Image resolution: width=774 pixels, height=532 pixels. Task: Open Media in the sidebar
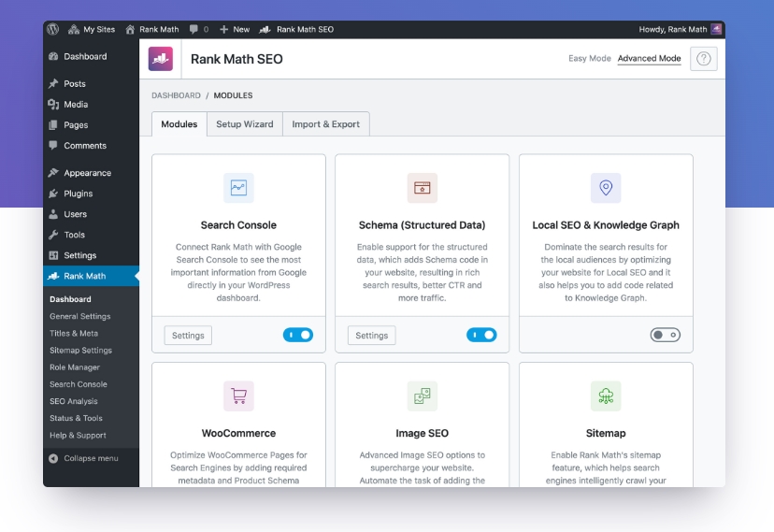tap(91, 104)
